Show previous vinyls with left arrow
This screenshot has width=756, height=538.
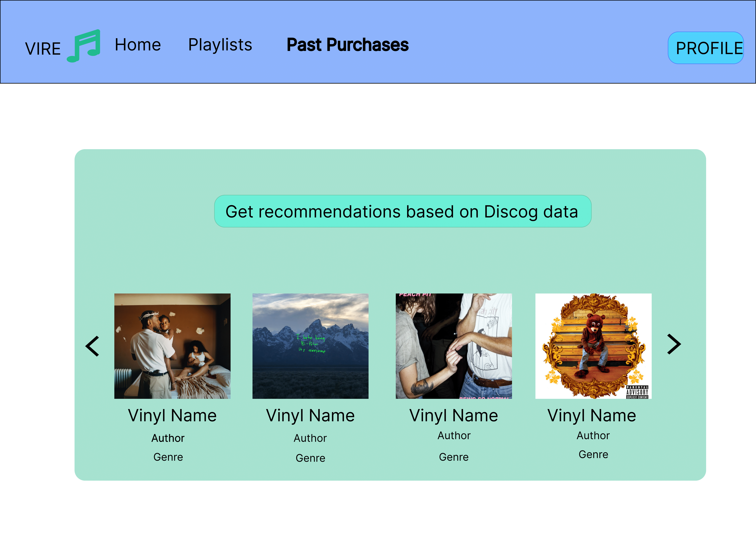[92, 346]
